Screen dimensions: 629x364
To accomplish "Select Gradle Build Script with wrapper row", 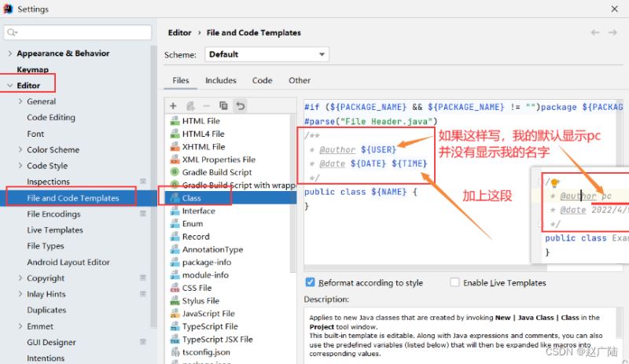I will [230, 185].
